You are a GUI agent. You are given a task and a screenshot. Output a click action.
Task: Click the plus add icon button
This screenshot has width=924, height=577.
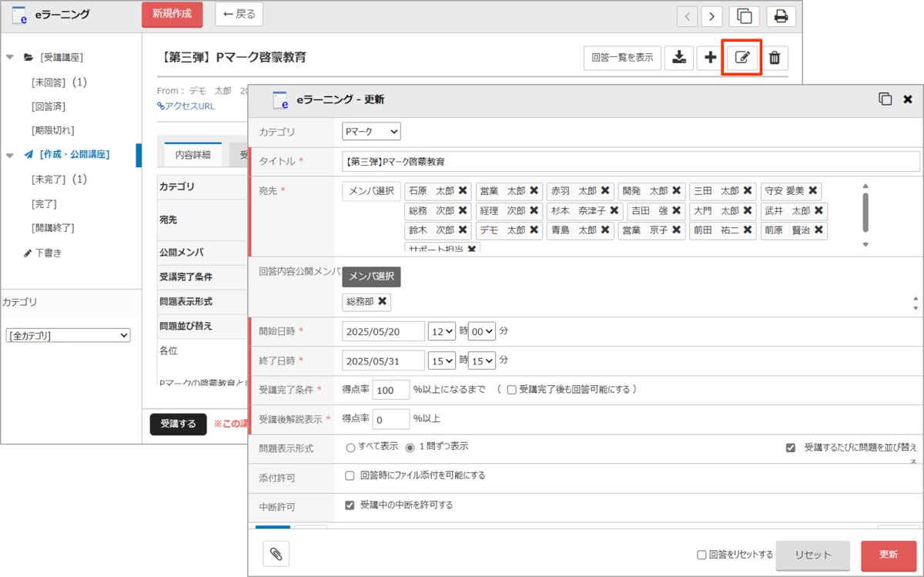tap(711, 58)
